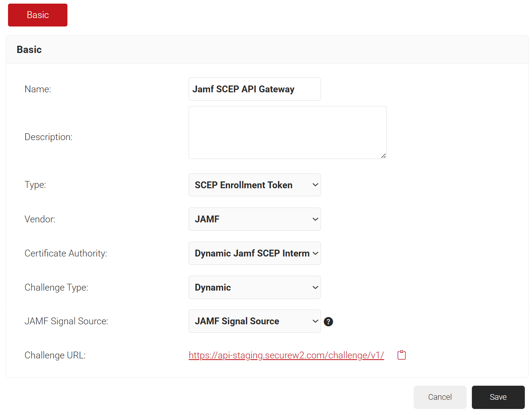Open the Certificate Authority dropdown
Image resolution: width=532 pixels, height=415 pixels.
254,253
